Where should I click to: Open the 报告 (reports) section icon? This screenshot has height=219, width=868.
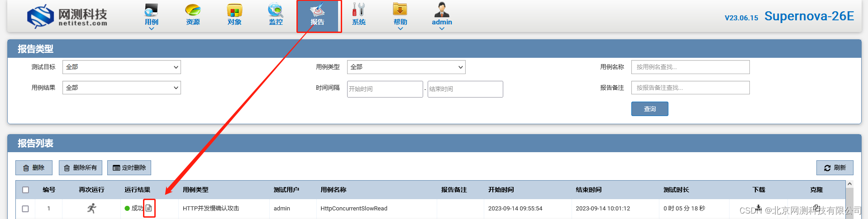coord(317,9)
